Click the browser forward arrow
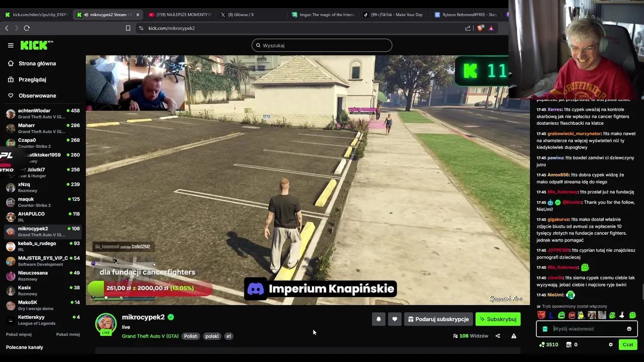 pos(17,28)
